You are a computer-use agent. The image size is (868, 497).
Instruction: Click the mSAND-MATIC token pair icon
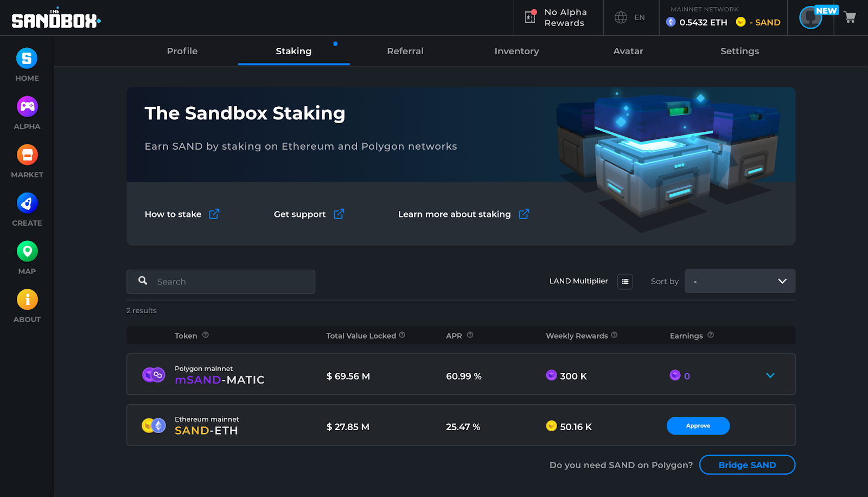[154, 375]
